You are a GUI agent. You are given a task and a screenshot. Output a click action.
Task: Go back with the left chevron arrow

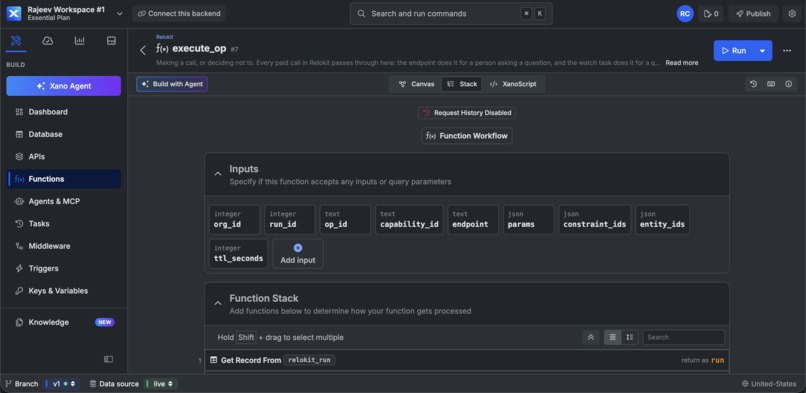pyautogui.click(x=143, y=50)
